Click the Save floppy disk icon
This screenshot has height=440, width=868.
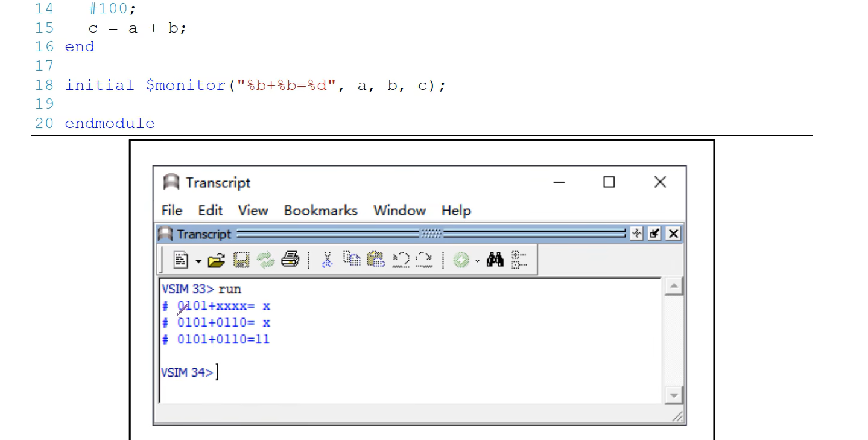[x=241, y=260]
